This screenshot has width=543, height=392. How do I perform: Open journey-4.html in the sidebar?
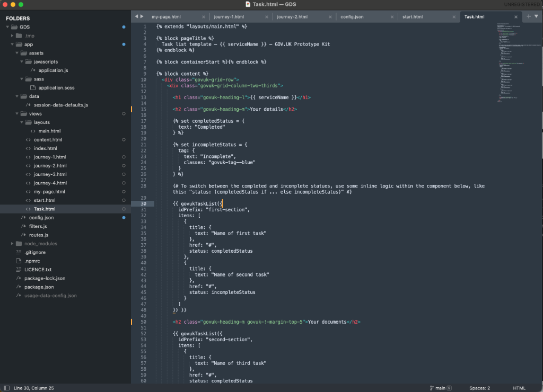(50, 183)
